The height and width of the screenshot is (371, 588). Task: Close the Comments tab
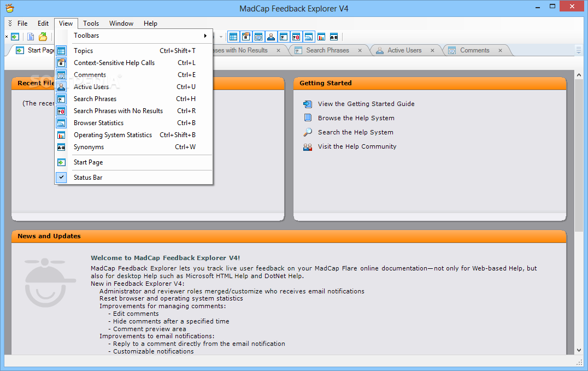[x=500, y=50]
